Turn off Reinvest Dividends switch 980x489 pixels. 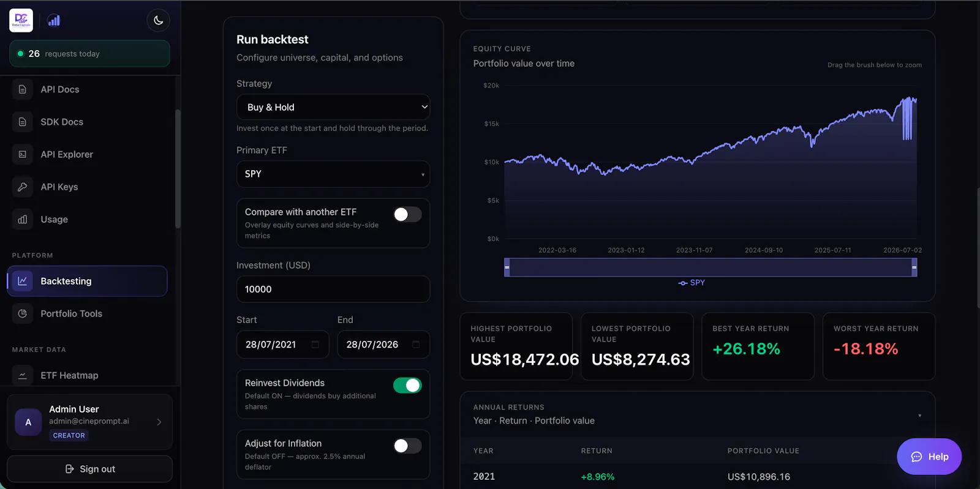(x=407, y=385)
